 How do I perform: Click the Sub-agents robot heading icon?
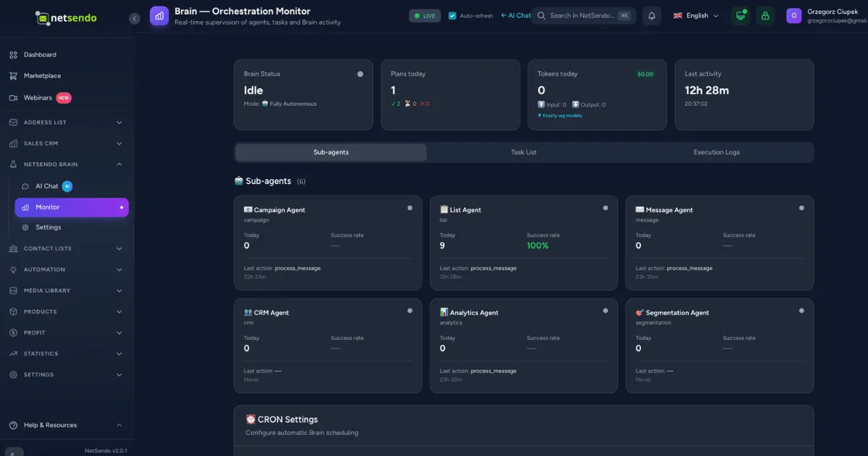(239, 181)
